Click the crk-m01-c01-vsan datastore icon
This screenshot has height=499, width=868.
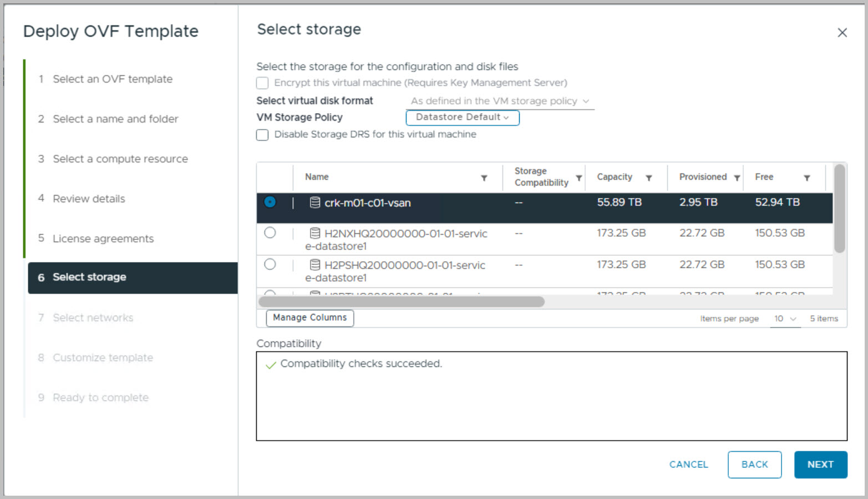pyautogui.click(x=314, y=203)
